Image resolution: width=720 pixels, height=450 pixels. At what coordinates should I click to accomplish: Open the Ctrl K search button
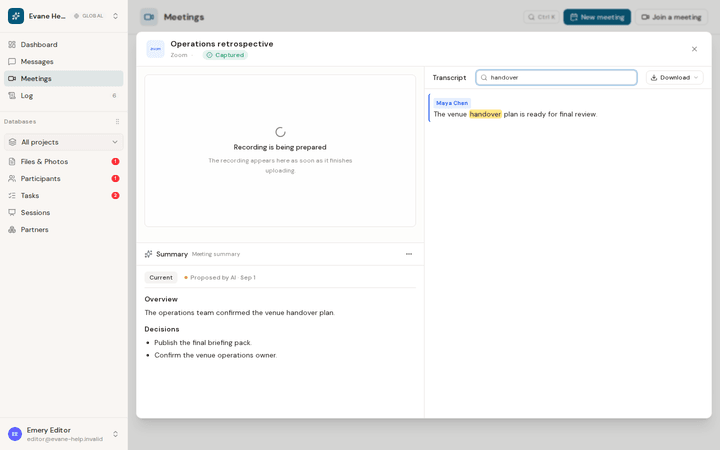541,17
